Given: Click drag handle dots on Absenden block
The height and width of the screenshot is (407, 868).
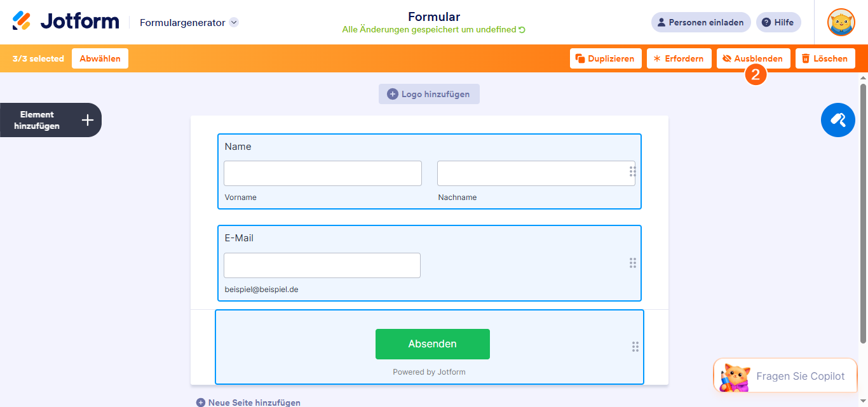Looking at the screenshot, I should pyautogui.click(x=635, y=347).
